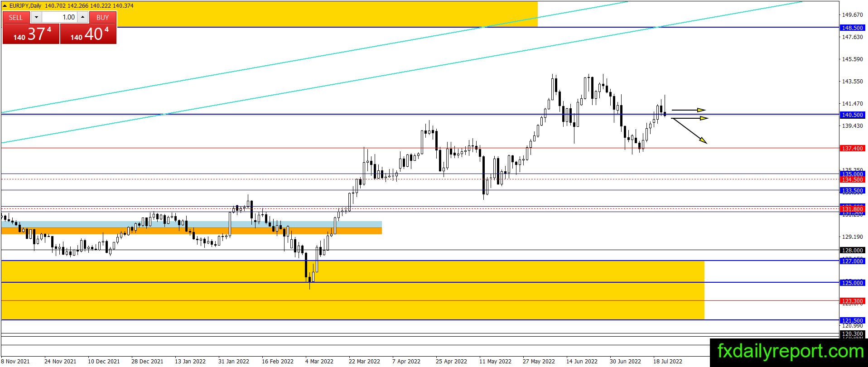Click the upper horizontal yellow forecast arrow
This screenshot has height=367, width=868.
[x=689, y=110]
